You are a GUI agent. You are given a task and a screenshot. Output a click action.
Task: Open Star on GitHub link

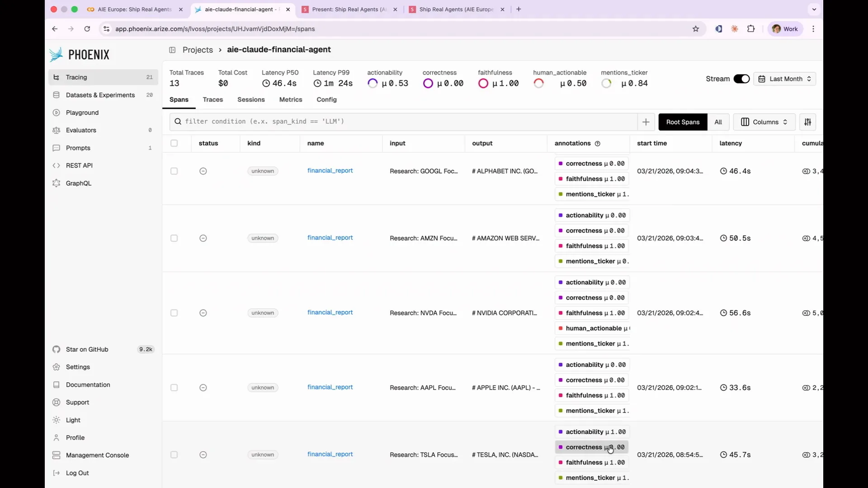(x=104, y=349)
